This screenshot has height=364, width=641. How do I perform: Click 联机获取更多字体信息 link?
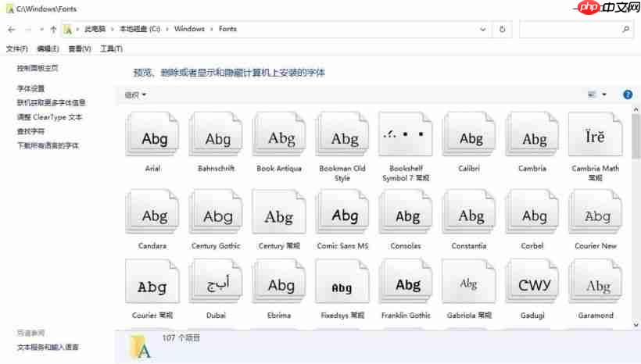pyautogui.click(x=51, y=102)
